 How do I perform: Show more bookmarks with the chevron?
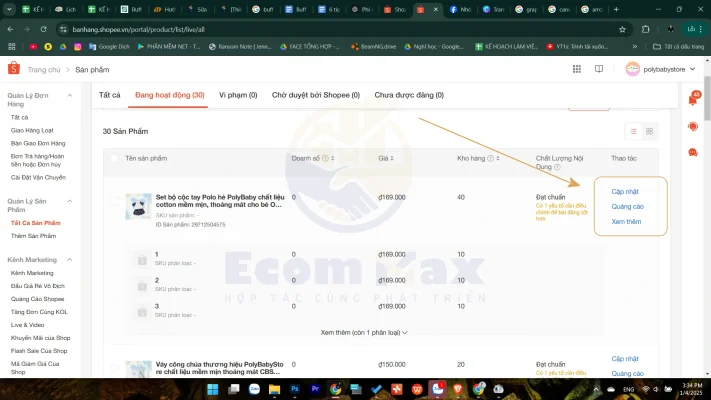634,47
